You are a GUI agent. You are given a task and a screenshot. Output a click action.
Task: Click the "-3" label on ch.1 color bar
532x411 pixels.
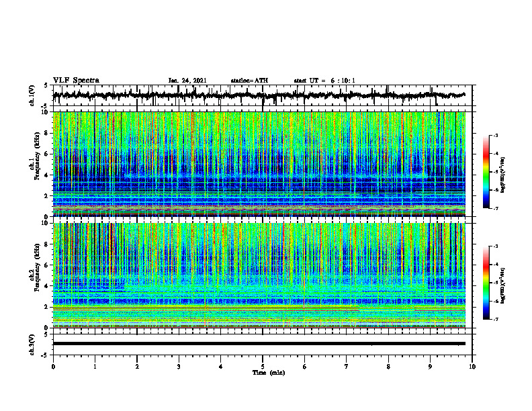coord(496,136)
